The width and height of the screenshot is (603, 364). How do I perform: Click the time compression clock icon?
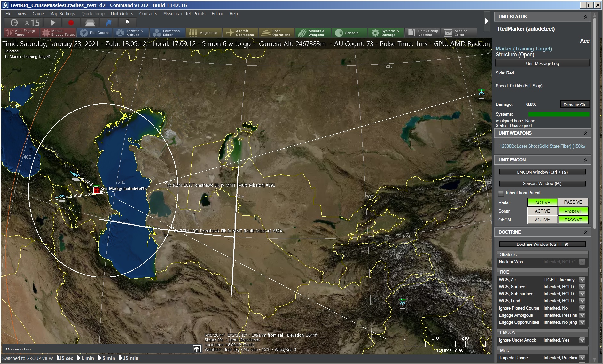14,23
